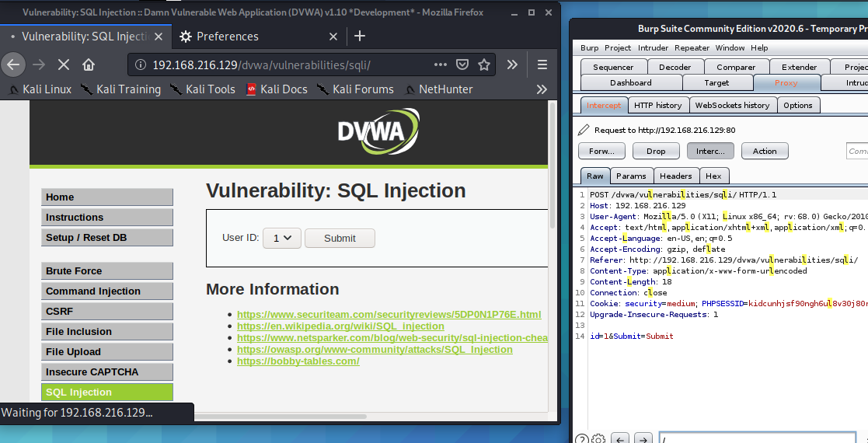Open File Upload sidebar link
The image size is (868, 443).
[106, 351]
